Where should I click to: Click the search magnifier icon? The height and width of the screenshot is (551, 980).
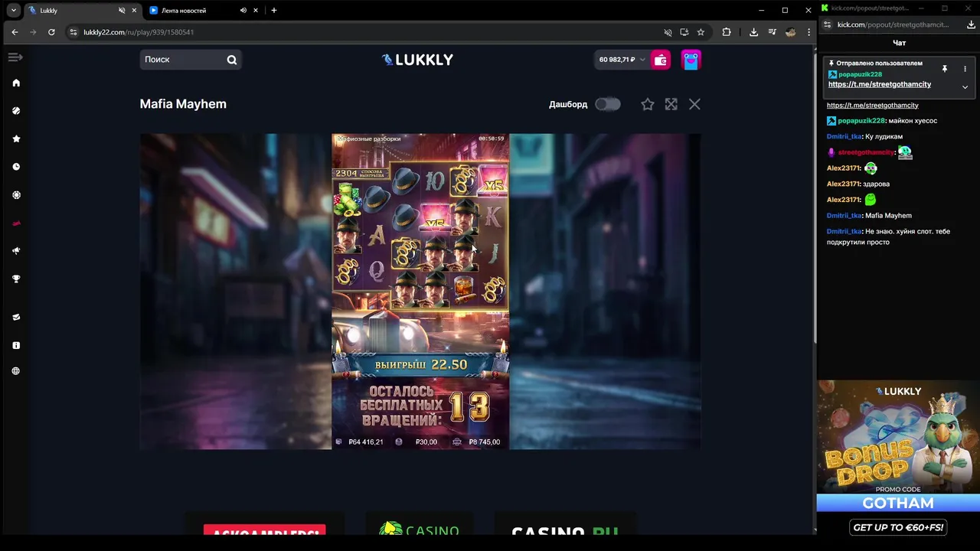tap(232, 60)
